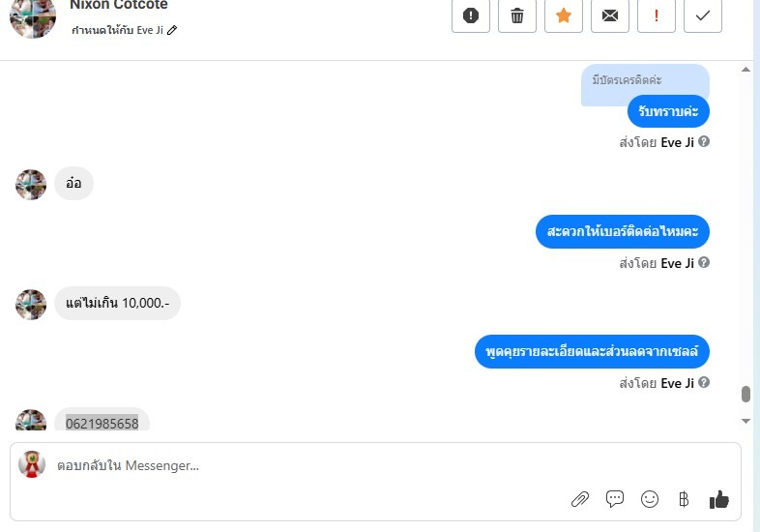The image size is (760, 532).
Task: Mark conversation done with checkmark
Action: point(703,15)
